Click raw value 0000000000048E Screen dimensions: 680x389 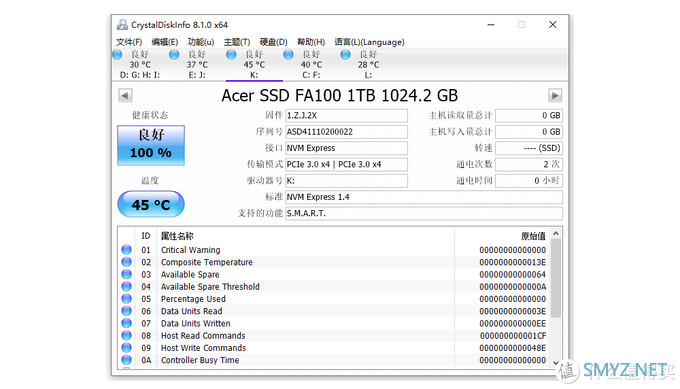[512, 348]
